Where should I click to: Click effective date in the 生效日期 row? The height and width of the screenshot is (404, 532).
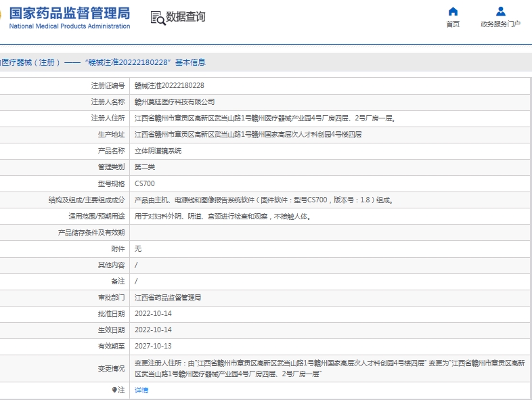[153, 330]
